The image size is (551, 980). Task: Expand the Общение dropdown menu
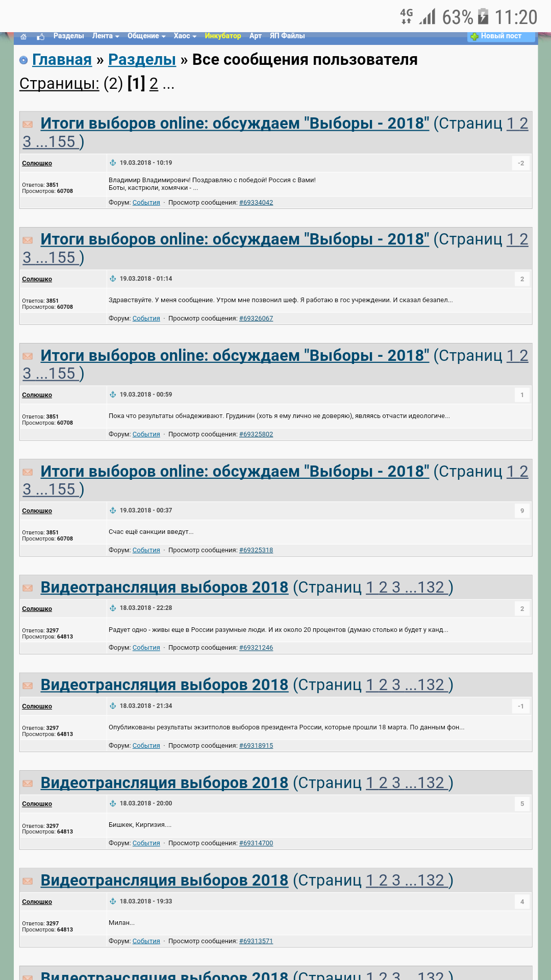[146, 36]
